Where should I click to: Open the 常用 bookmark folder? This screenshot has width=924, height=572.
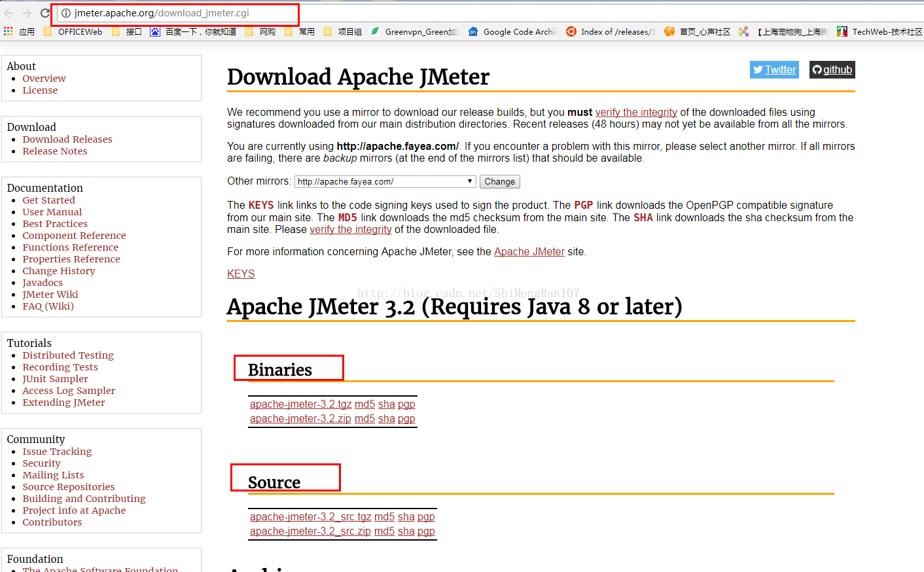pos(300,31)
